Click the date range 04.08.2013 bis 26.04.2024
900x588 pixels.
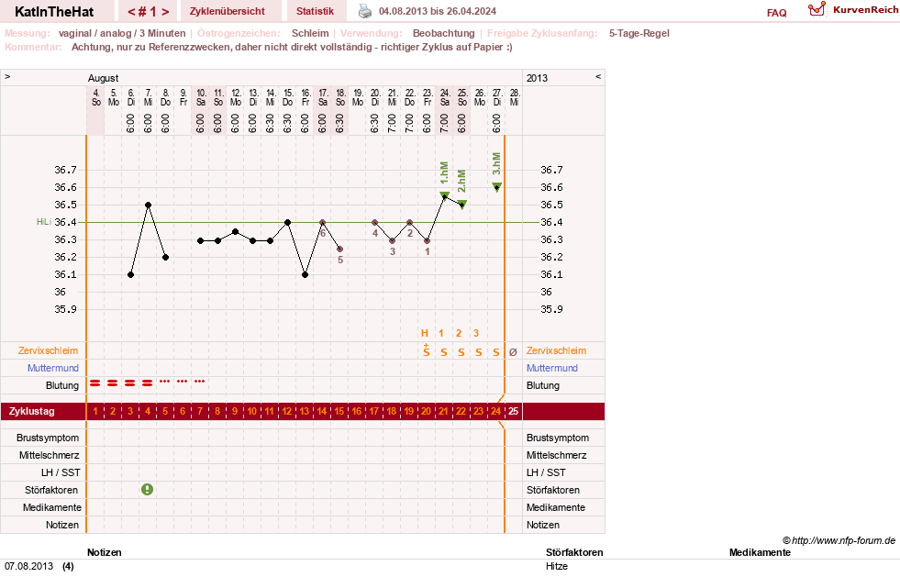coord(438,11)
